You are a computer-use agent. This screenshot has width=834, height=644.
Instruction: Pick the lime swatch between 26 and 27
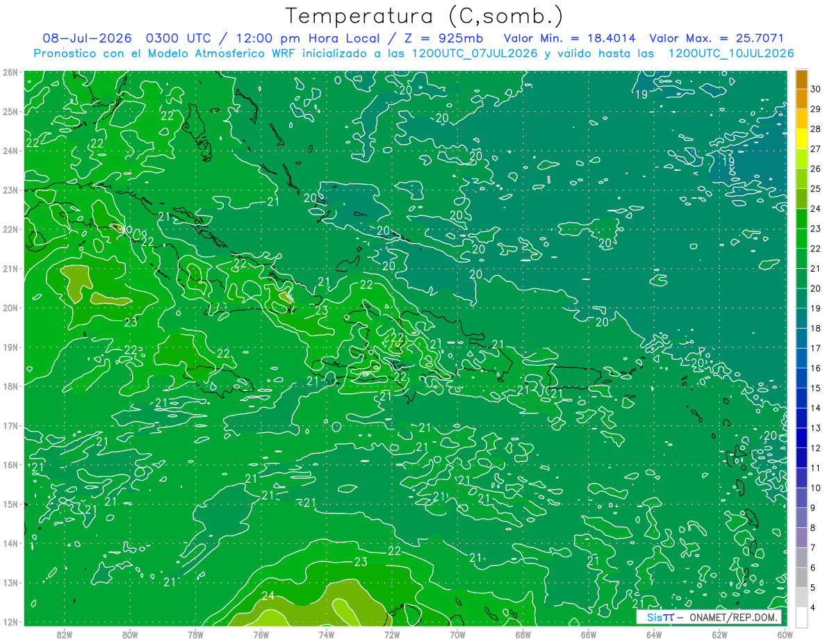[x=801, y=158]
